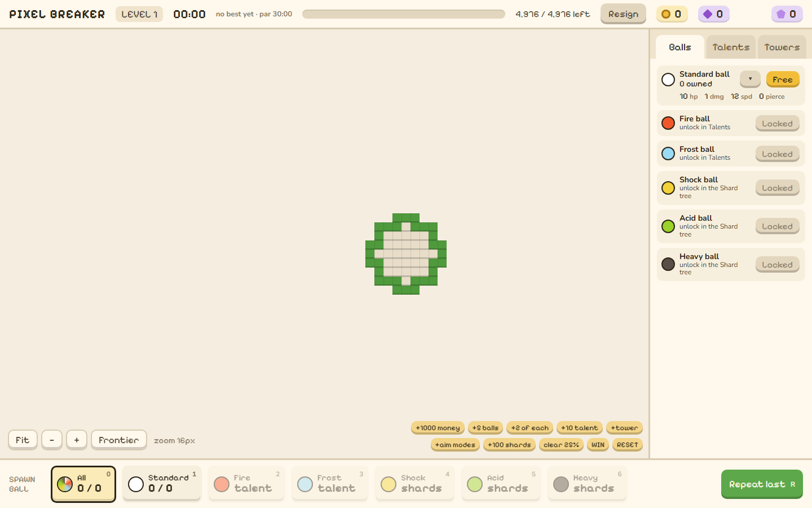The image size is (812, 508).
Task: Click the +2 of each button
Action: [x=529, y=428]
